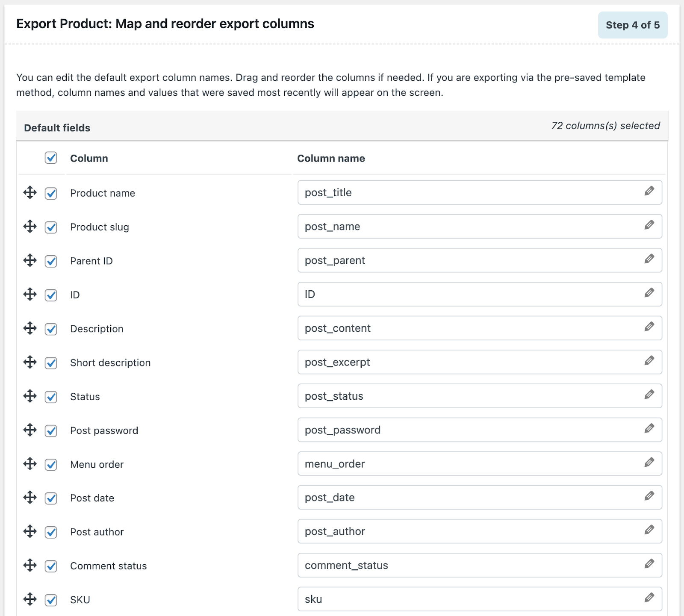
Task: Click into the post_excerpt column name field
Action: [x=470, y=362]
